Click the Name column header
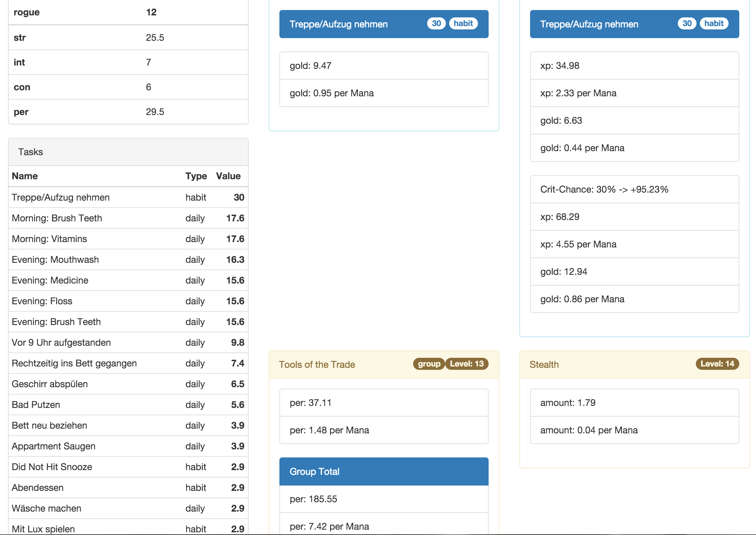Screen dimensions: 756x535 pos(25,176)
